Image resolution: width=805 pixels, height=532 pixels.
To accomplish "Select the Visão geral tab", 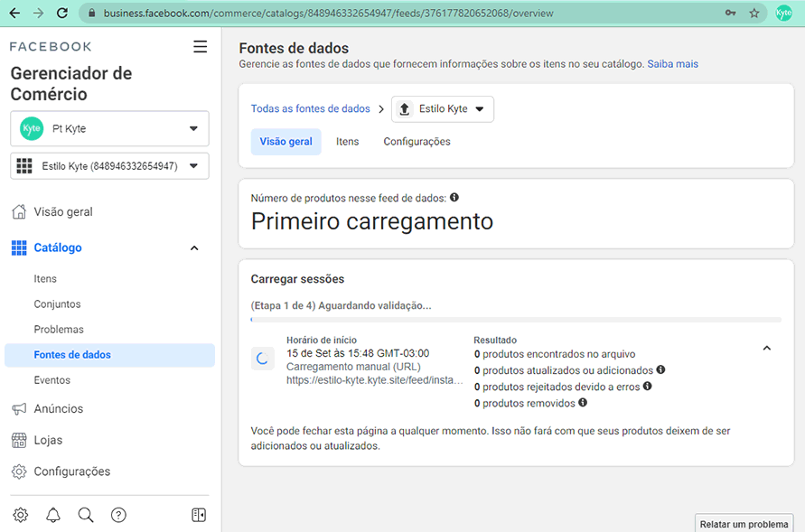I will point(286,142).
